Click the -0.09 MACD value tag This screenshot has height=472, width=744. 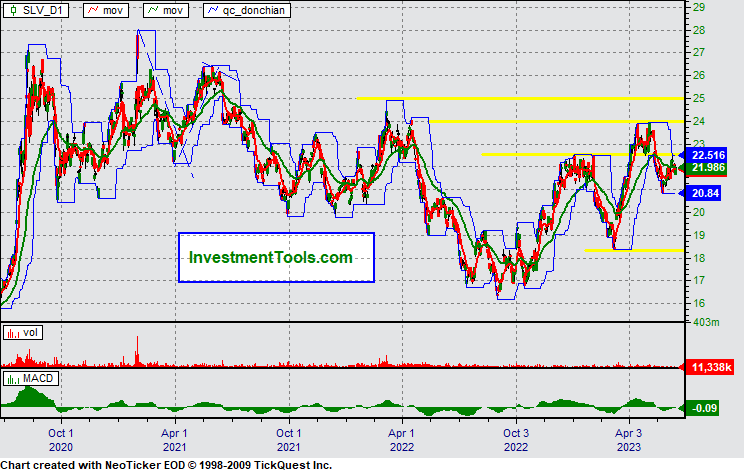[x=706, y=408]
